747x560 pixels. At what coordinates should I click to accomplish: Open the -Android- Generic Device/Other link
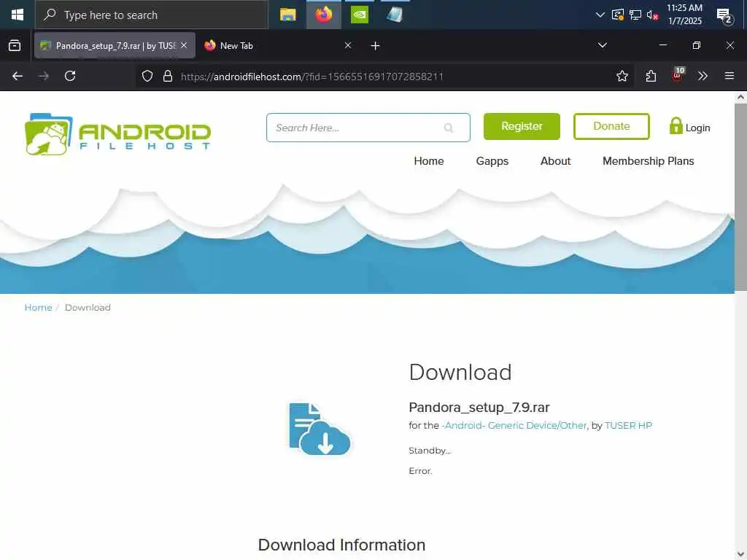514,425
